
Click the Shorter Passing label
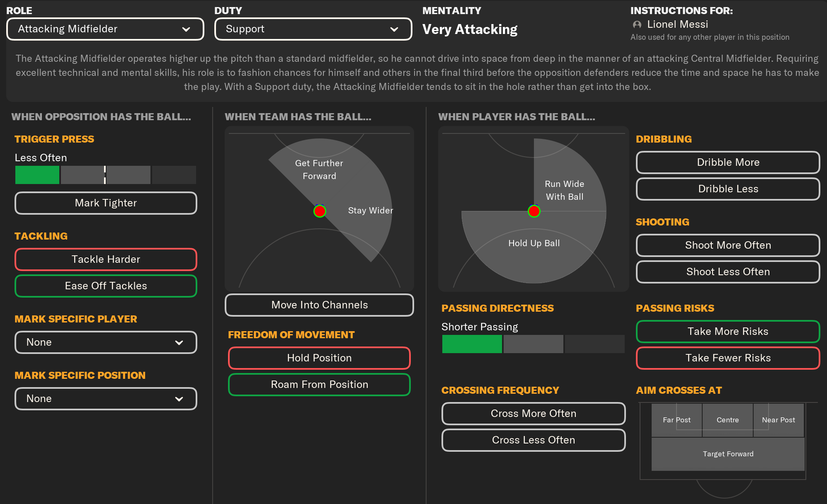click(480, 327)
